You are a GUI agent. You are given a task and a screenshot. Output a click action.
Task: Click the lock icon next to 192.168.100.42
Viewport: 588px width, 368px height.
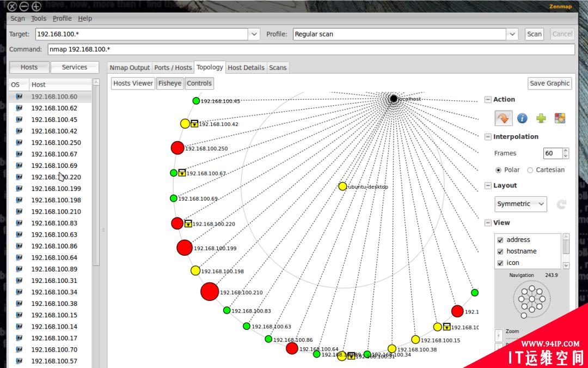(x=194, y=124)
